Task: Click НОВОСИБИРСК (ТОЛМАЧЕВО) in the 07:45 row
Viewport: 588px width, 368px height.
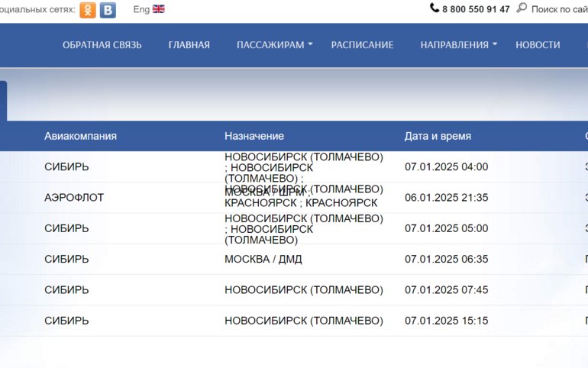Action: pos(304,289)
